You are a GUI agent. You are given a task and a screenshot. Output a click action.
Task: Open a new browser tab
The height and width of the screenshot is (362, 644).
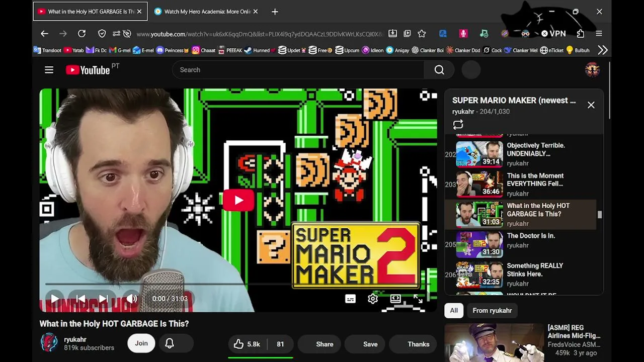coord(275,12)
